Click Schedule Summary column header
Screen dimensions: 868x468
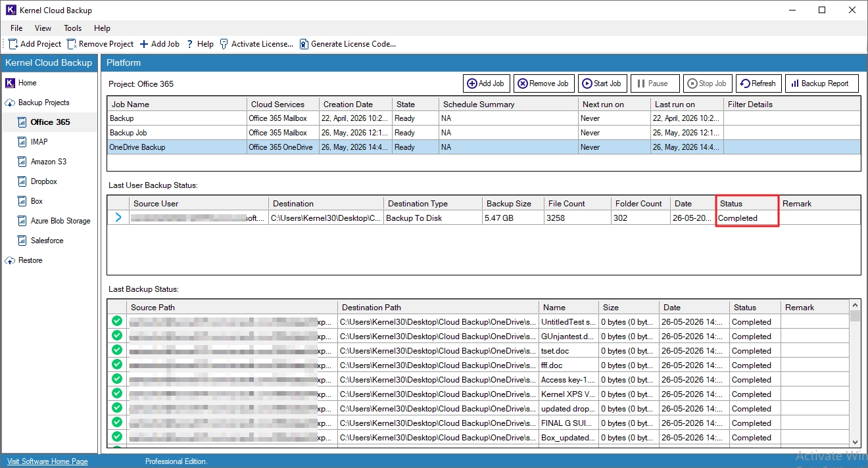pos(509,104)
